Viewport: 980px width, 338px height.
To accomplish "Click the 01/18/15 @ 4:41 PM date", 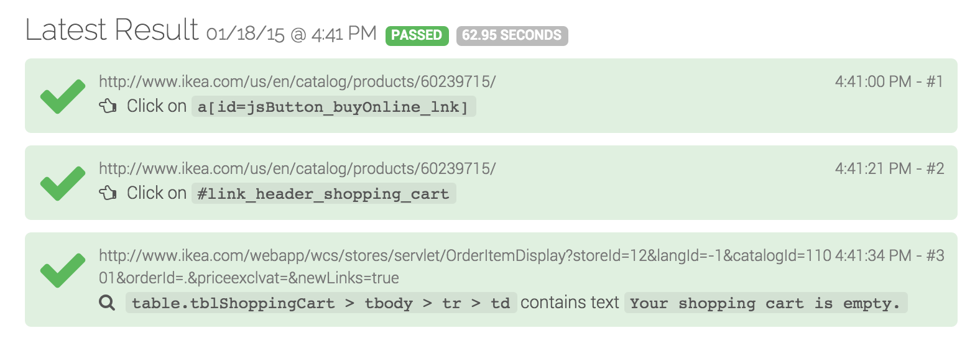I will pyautogui.click(x=292, y=34).
